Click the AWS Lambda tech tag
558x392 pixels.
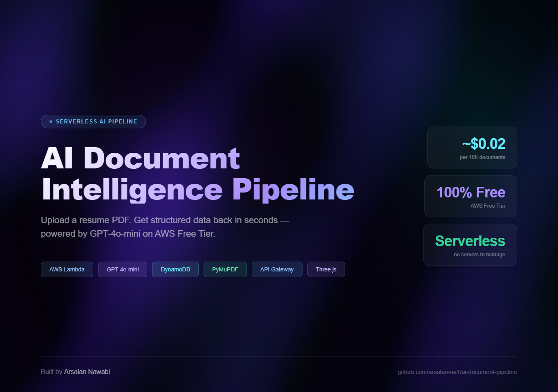click(x=67, y=269)
